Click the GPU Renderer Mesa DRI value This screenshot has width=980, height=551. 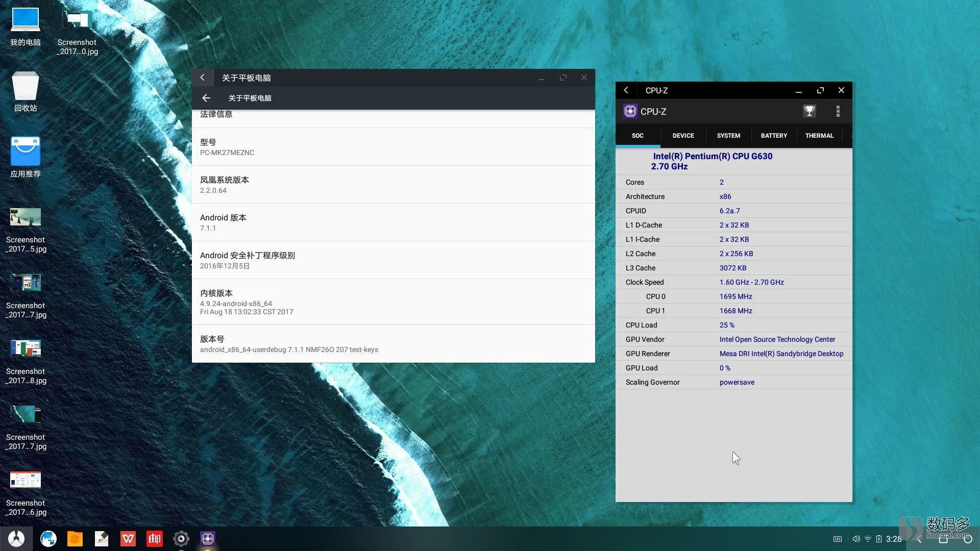[x=781, y=354]
